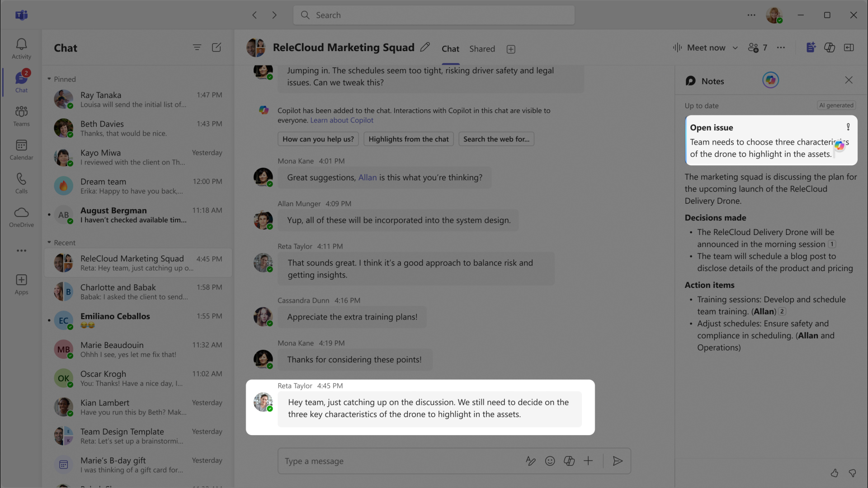The height and width of the screenshot is (488, 868).
Task: Click the Copilot icon in Notes header
Action: [x=771, y=80]
